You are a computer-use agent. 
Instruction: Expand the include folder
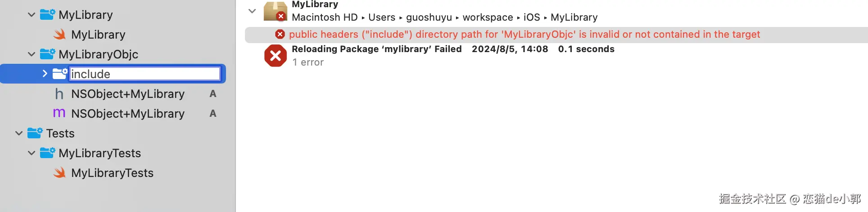click(x=45, y=73)
